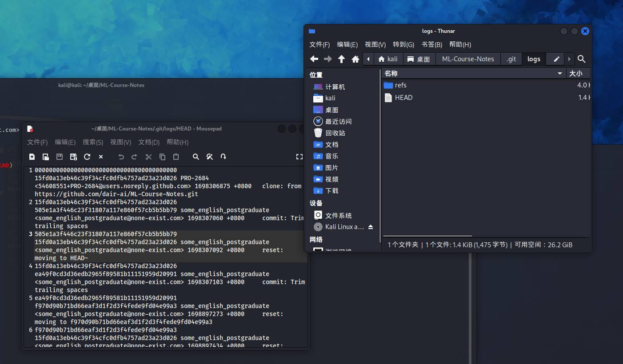Open 搜索(S) menu in Mousepad
The height and width of the screenshot is (364, 623).
pyautogui.click(x=93, y=142)
